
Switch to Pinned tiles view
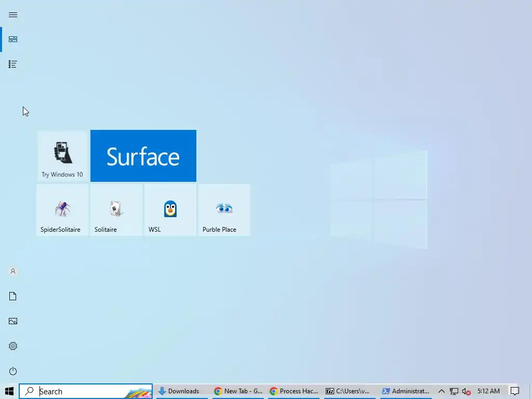pyautogui.click(x=13, y=39)
